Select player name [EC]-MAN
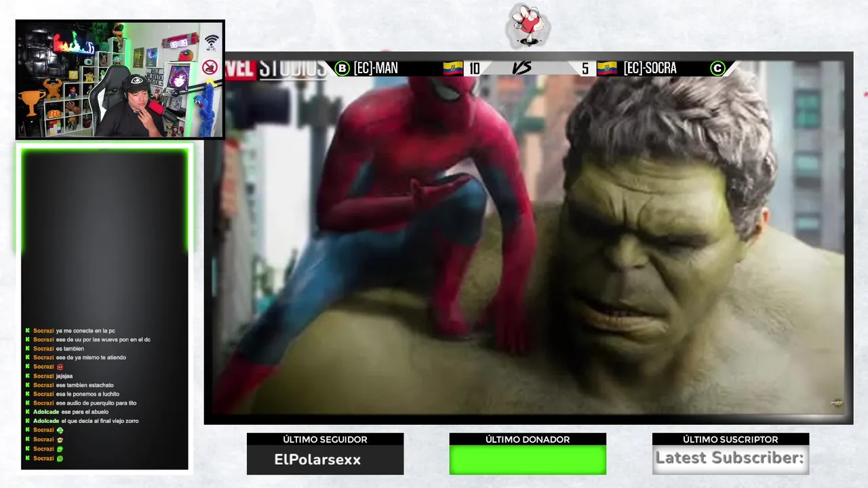868x488 pixels. click(376, 68)
